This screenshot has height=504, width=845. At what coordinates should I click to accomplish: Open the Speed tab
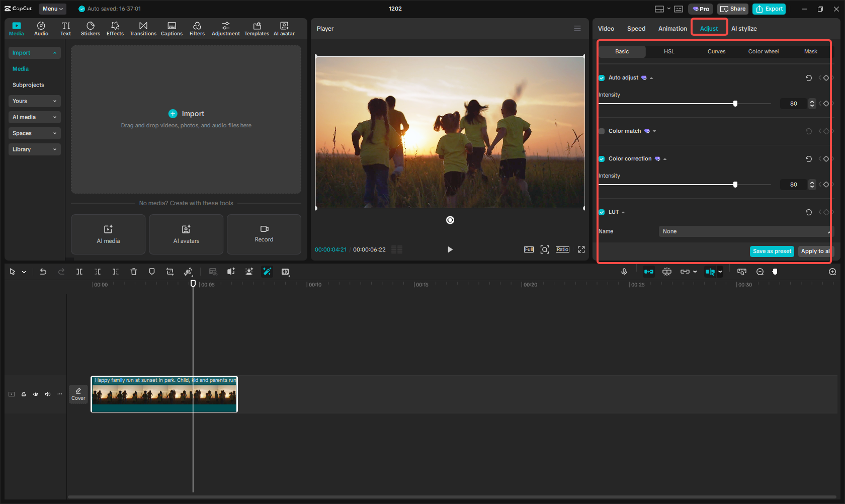click(636, 28)
